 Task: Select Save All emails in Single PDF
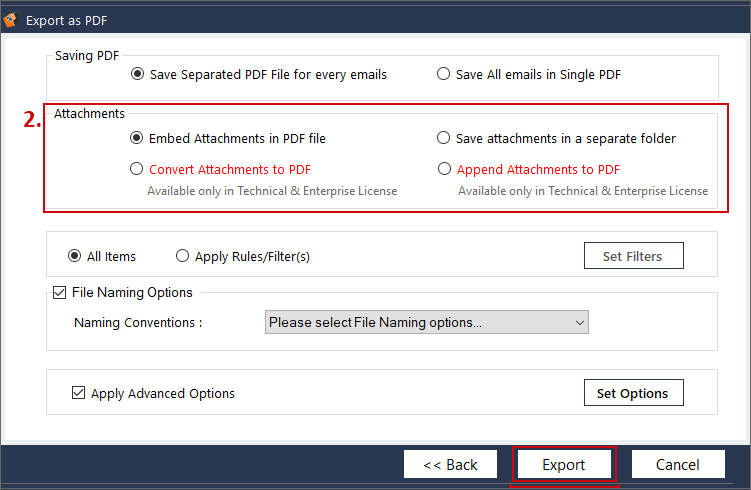pyautogui.click(x=444, y=74)
